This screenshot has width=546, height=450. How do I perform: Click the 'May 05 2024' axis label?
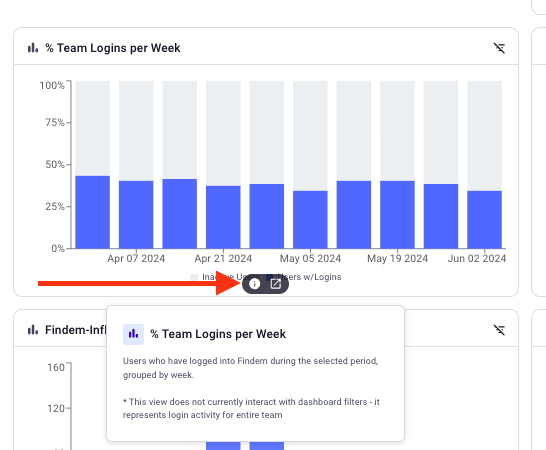click(310, 258)
